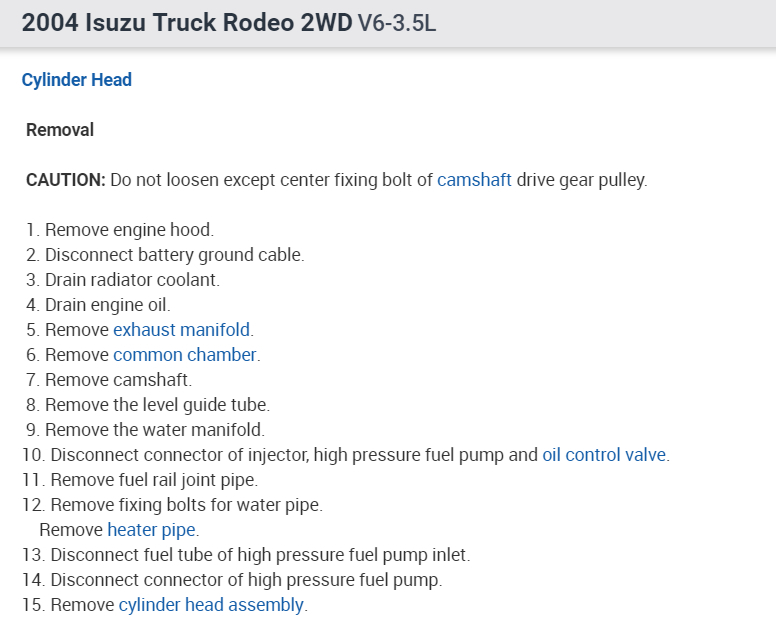Click the heater pipe link

click(x=151, y=530)
